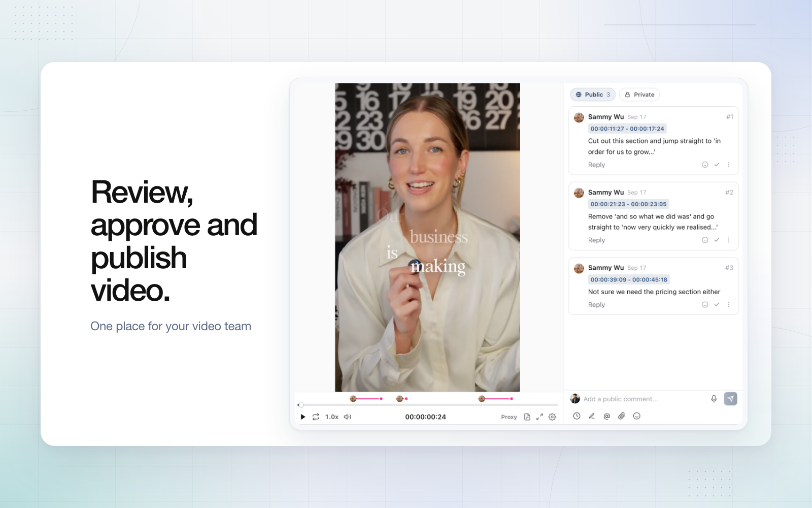
Task: Open emoji picker in comment toolbar
Action: 637,416
